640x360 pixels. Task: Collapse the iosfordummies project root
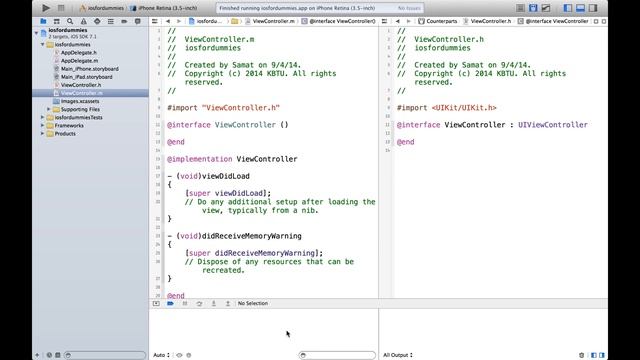tap(36, 32)
